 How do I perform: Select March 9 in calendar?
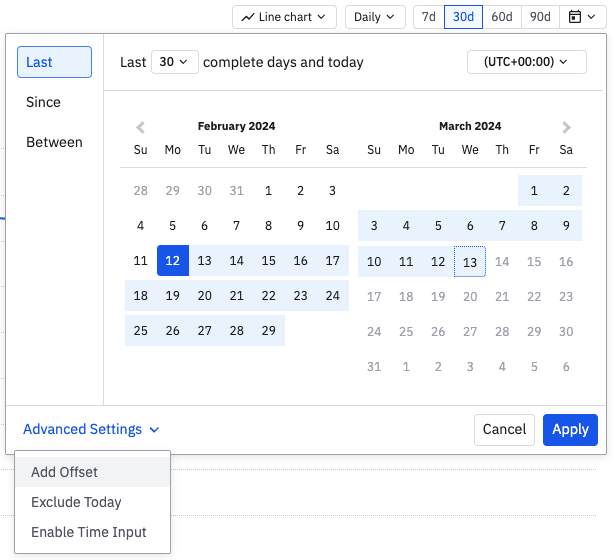(x=566, y=226)
